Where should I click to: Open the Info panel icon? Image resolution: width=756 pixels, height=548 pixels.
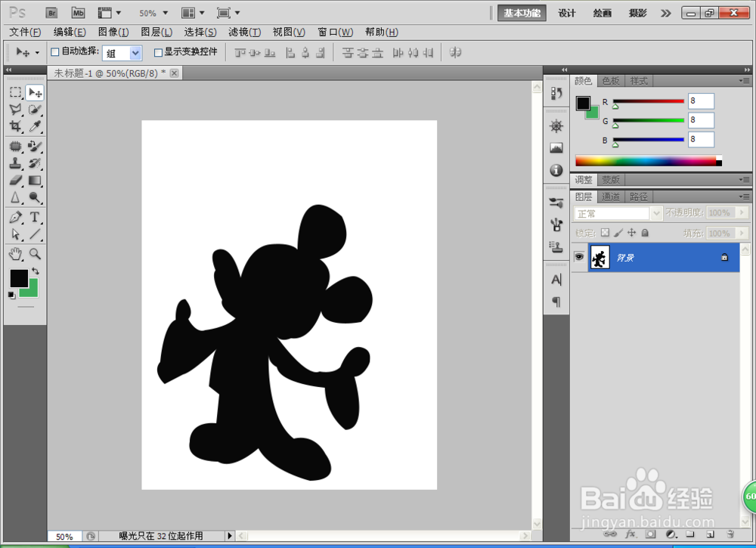pos(556,170)
